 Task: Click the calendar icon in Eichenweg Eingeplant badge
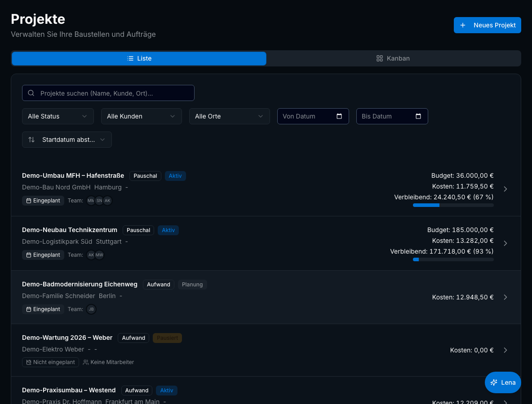29,309
